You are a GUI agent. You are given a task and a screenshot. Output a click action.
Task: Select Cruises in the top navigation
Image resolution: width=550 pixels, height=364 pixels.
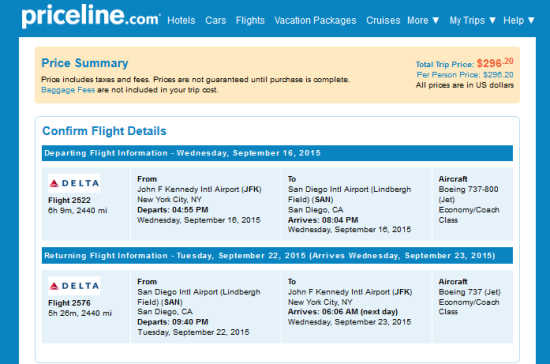click(x=383, y=20)
